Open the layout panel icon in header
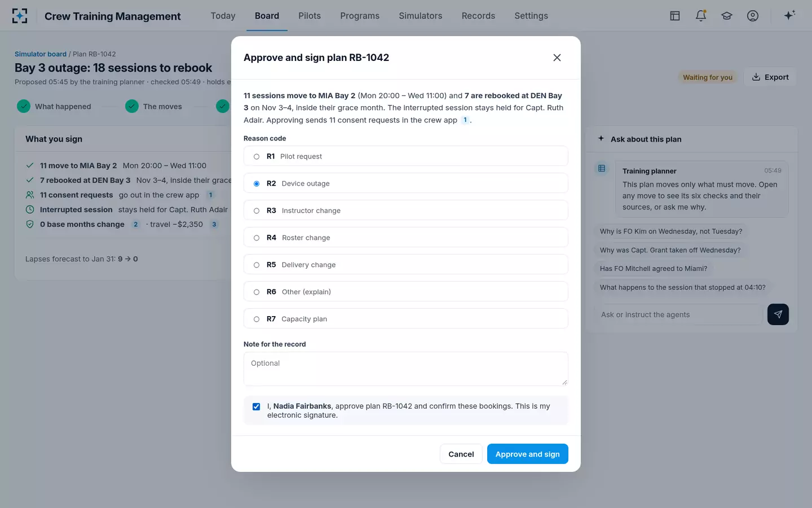This screenshot has height=508, width=812. [675, 16]
